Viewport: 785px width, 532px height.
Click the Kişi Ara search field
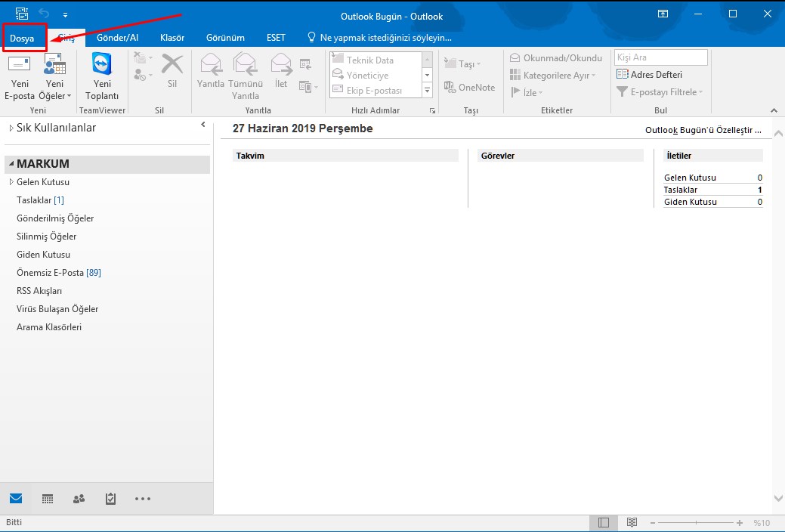coord(661,57)
